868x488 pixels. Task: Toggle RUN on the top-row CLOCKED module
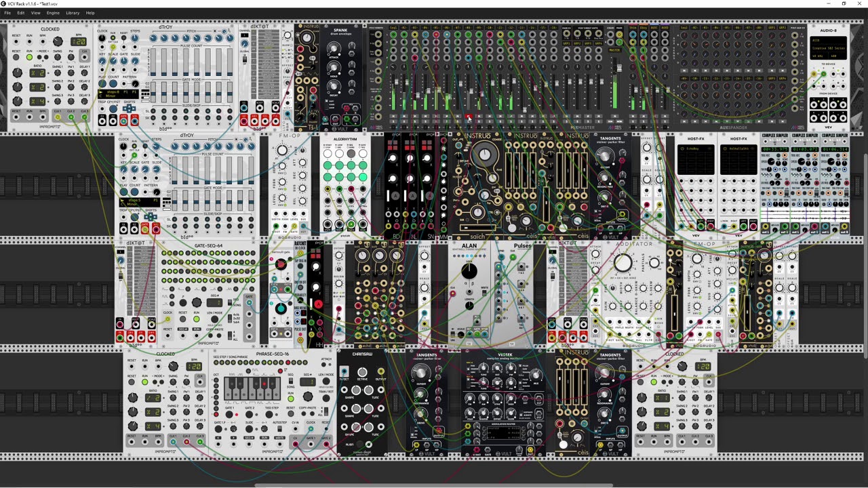29,57
